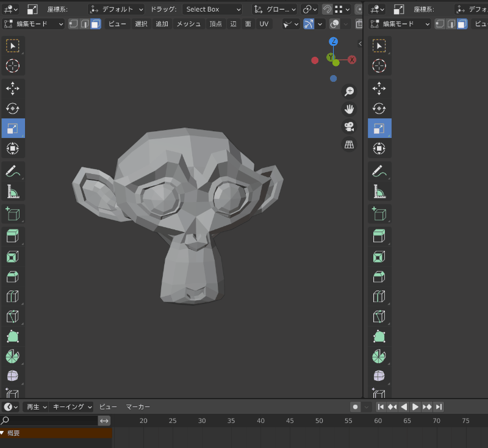Toggle face select mode in right viewport

pos(462,24)
